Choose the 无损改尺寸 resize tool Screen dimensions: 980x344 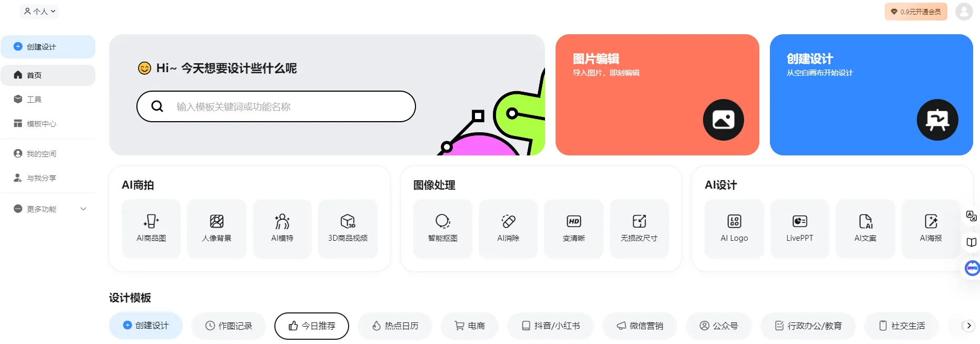coord(639,229)
